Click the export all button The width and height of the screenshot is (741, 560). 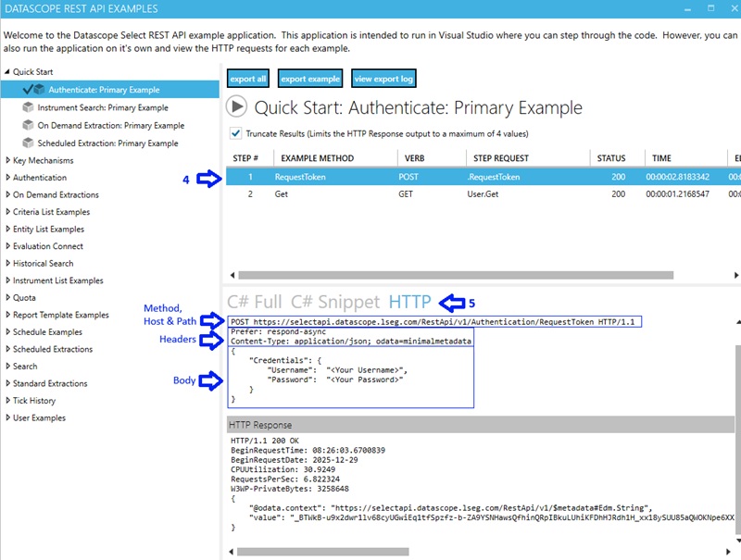pos(247,79)
